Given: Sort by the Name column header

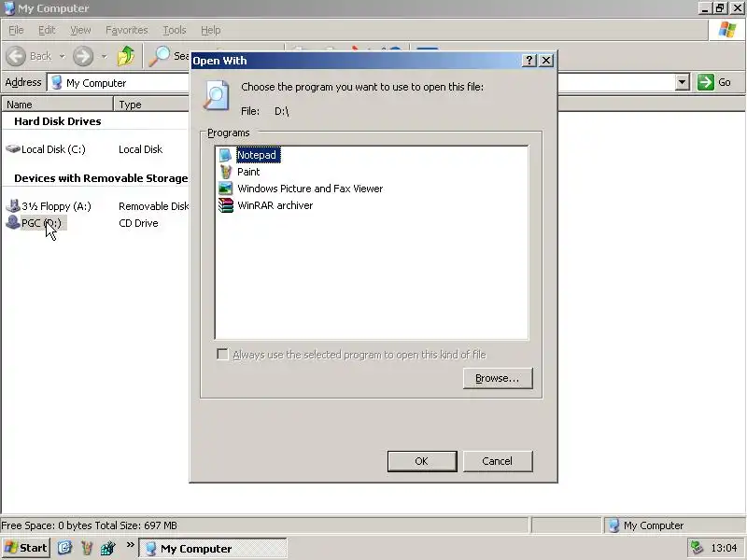Looking at the screenshot, I should tap(57, 105).
